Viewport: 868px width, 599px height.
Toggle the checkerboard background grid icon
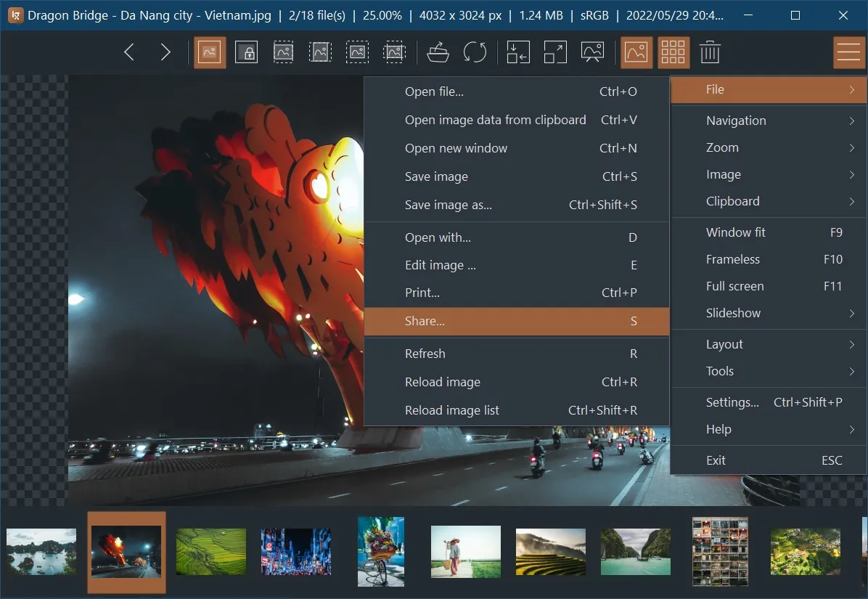(673, 52)
